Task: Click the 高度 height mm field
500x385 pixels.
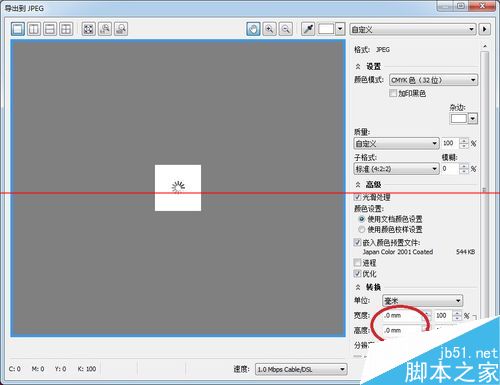Action: click(403, 330)
